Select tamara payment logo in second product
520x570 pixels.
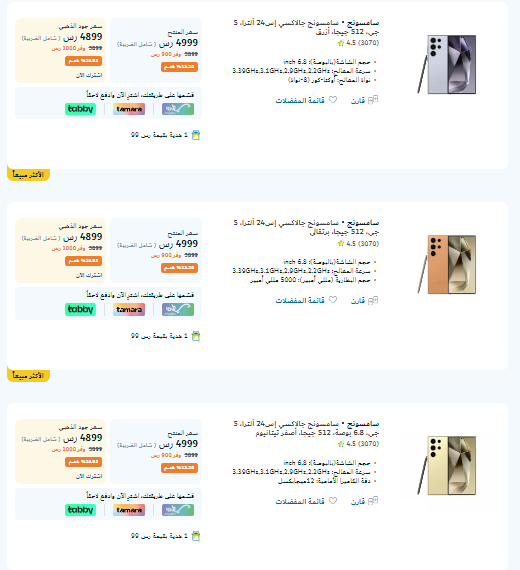tap(129, 309)
